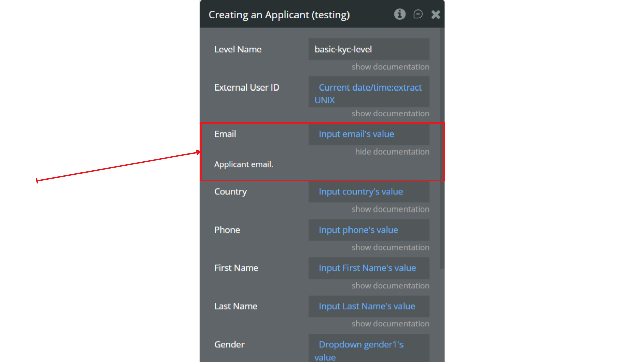The height and width of the screenshot is (362, 644).
Task: Click the dialog title Creating an Applicant
Action: [279, 15]
